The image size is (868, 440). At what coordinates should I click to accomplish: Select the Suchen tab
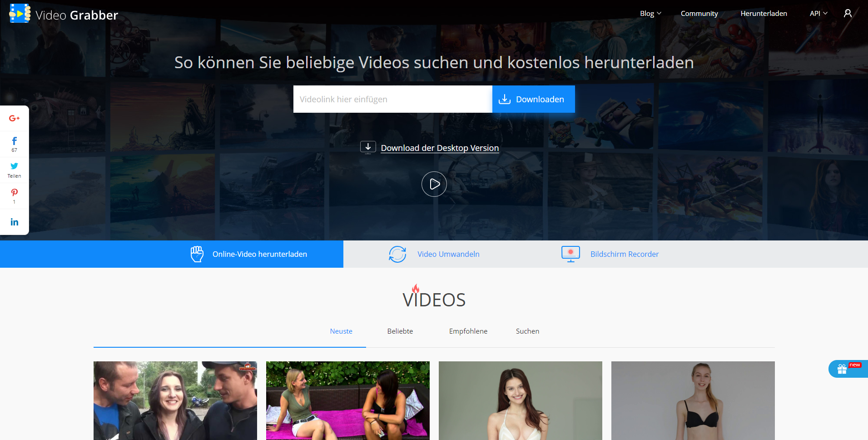tap(527, 331)
